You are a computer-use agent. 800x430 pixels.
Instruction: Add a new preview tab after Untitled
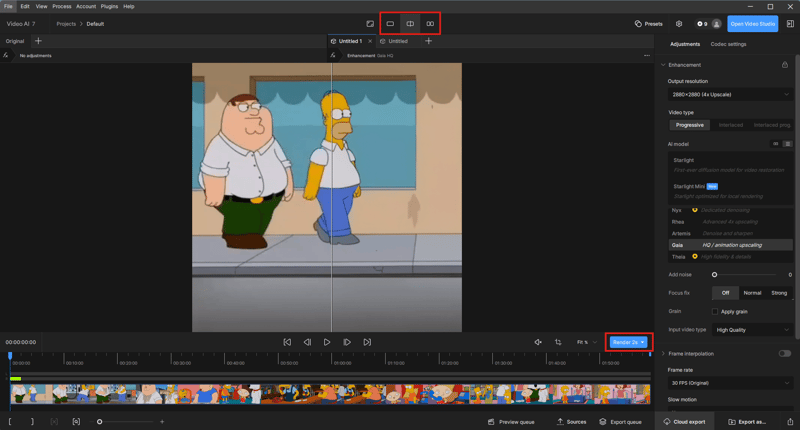click(429, 41)
